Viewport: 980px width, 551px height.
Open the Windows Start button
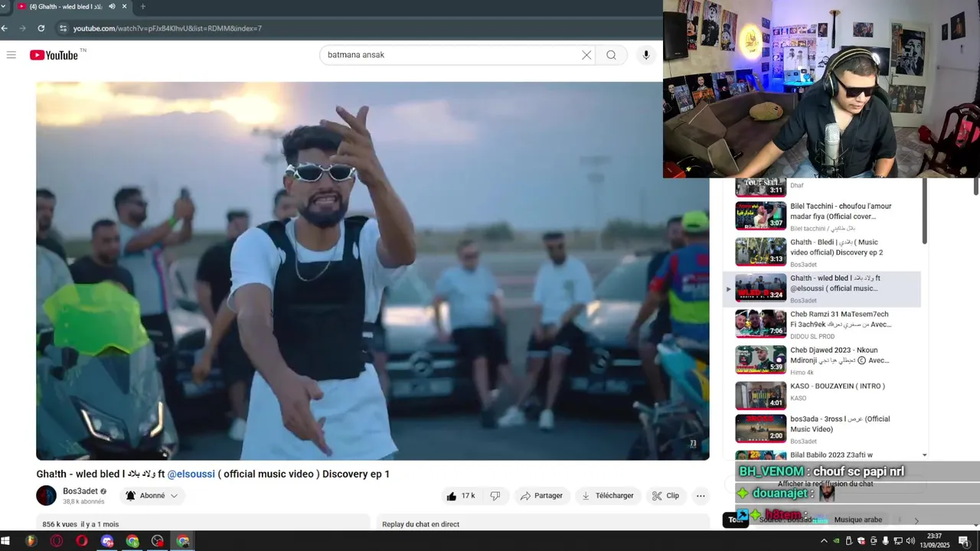(5, 541)
